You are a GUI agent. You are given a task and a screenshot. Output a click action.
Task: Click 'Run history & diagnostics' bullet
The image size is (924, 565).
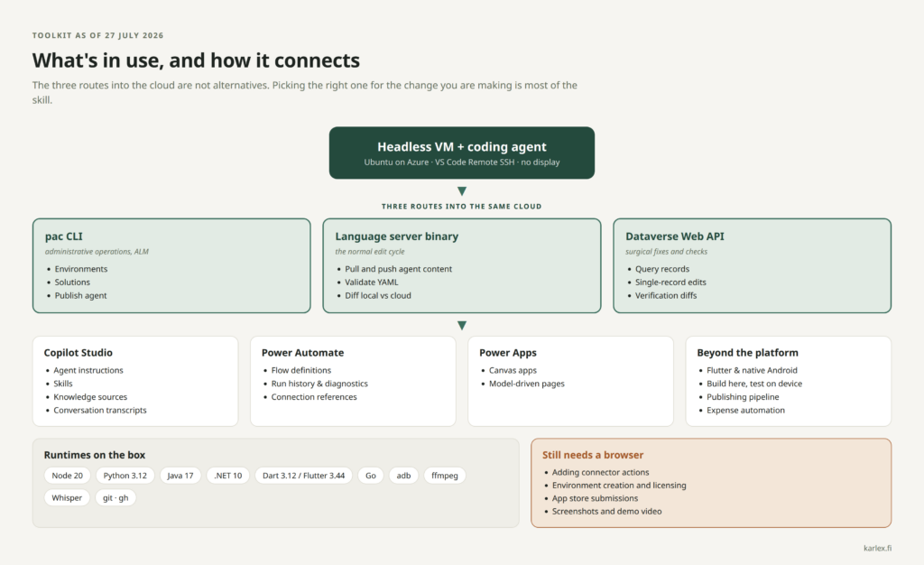pos(319,384)
